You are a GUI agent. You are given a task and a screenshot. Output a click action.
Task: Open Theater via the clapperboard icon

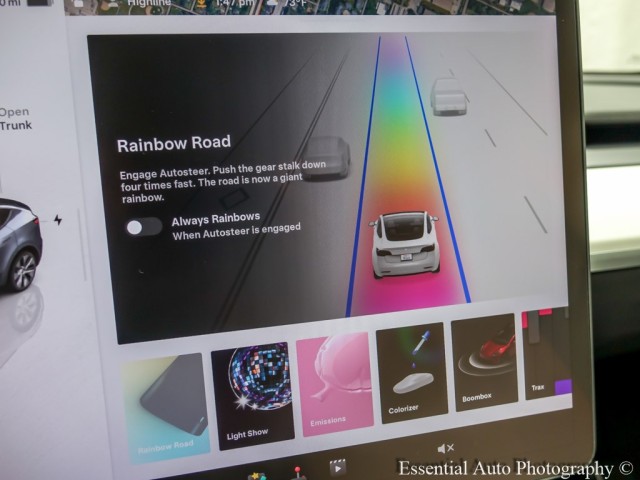(x=338, y=466)
